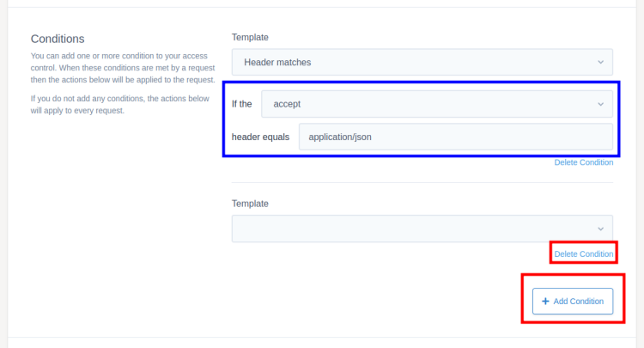
Task: Click the "If the" label
Action: tap(242, 104)
